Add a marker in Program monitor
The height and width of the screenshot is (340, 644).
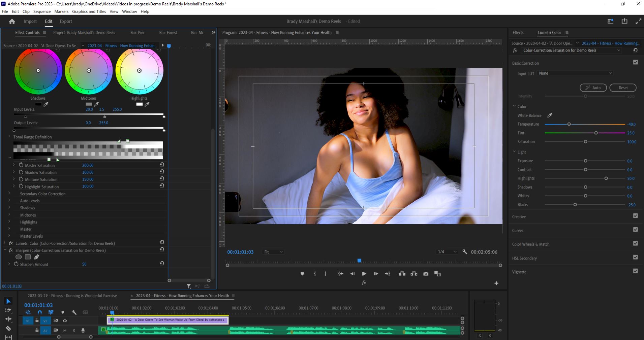[x=302, y=274]
